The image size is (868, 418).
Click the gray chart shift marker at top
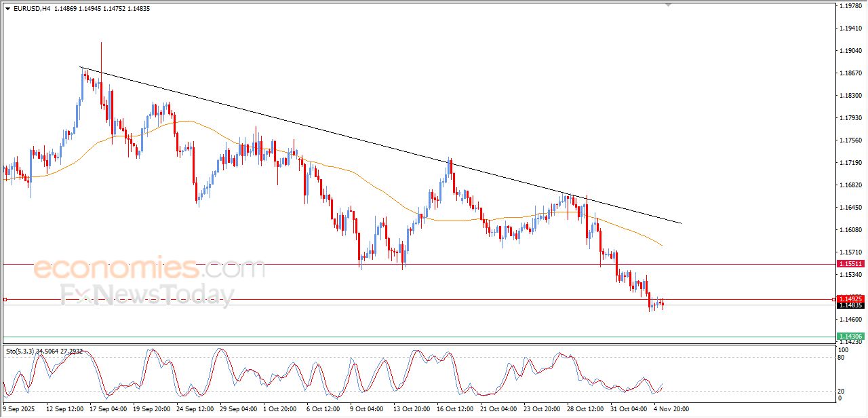click(669, 4)
